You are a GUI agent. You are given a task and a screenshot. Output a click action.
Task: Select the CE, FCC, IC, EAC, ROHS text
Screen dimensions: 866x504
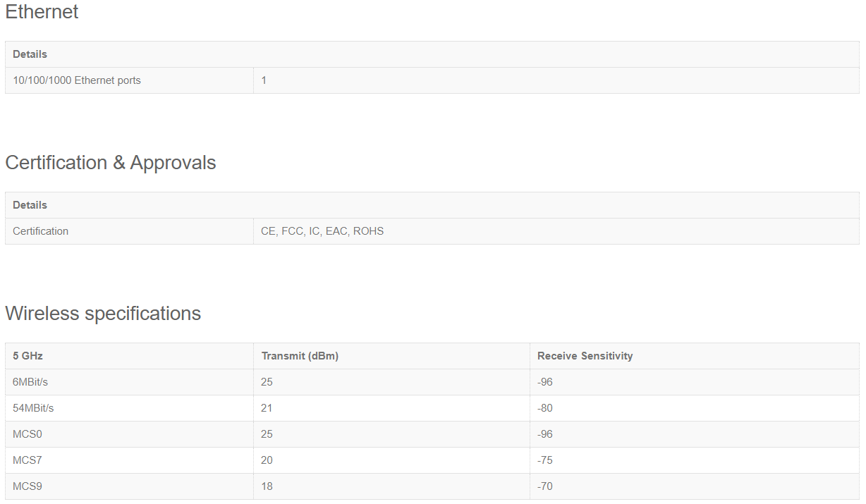[x=322, y=231]
